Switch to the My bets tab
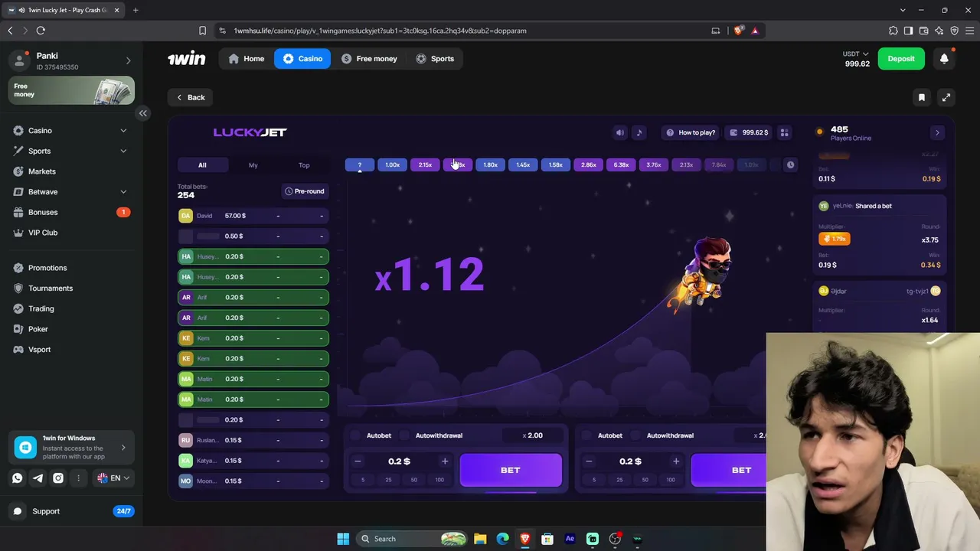Viewport: 980px width, 551px height. 253,165
